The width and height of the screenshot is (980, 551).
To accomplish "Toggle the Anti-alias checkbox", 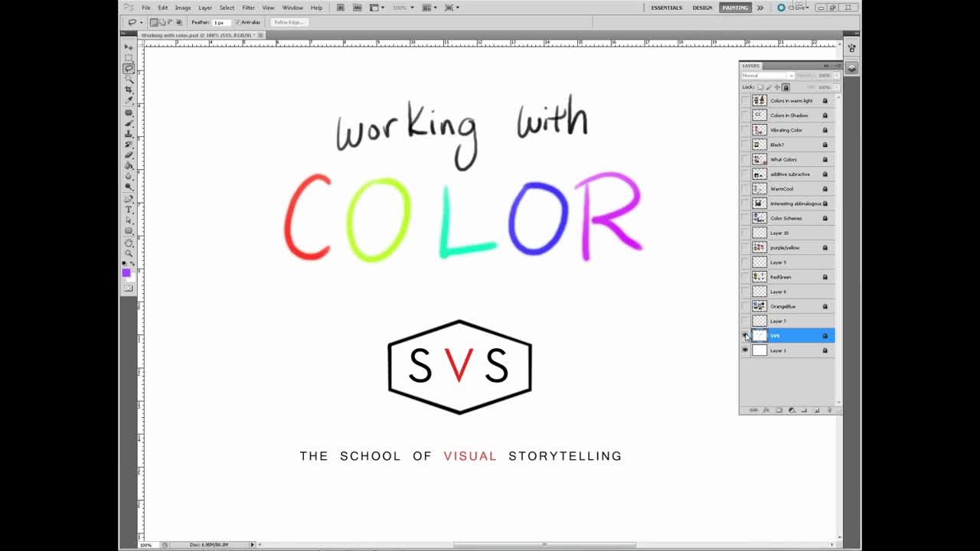I will 237,22.
